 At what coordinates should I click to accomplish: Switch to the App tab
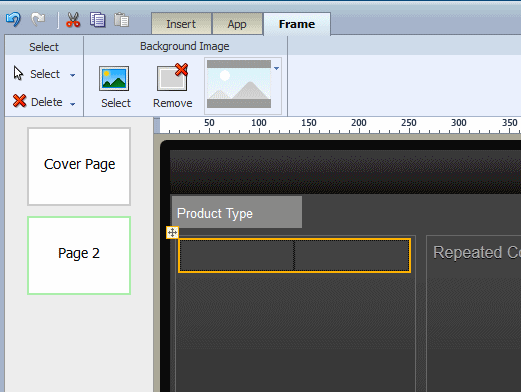coord(237,24)
